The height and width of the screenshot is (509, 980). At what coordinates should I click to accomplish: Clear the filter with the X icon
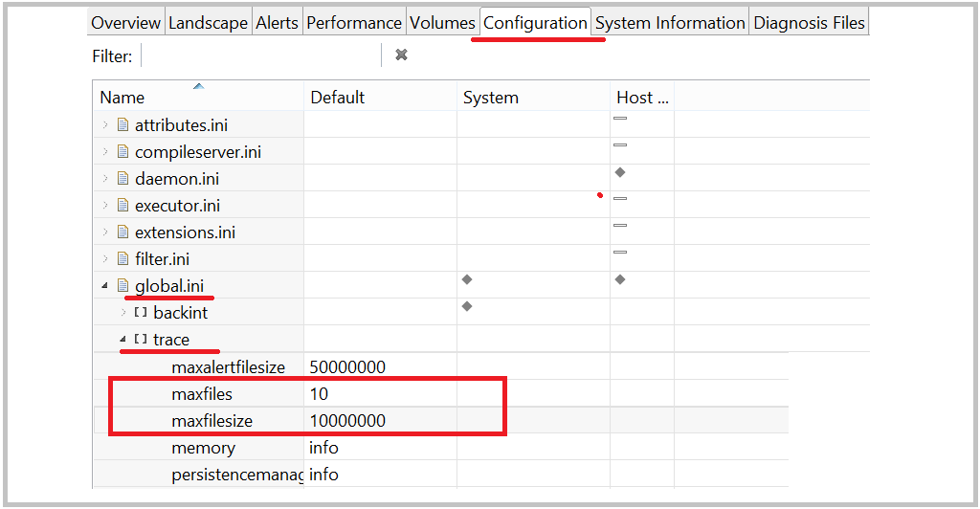click(401, 55)
